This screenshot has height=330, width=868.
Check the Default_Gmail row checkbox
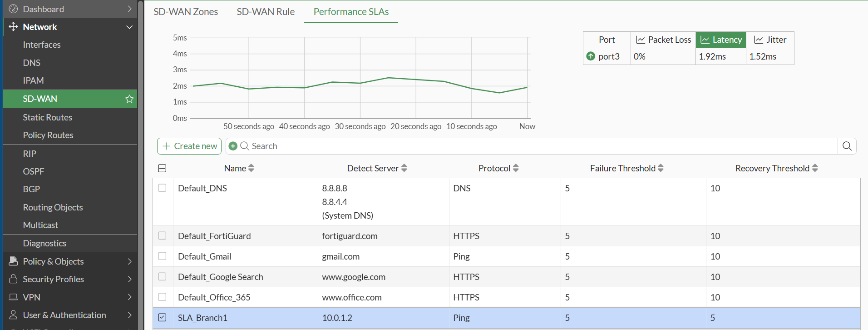[x=162, y=256]
